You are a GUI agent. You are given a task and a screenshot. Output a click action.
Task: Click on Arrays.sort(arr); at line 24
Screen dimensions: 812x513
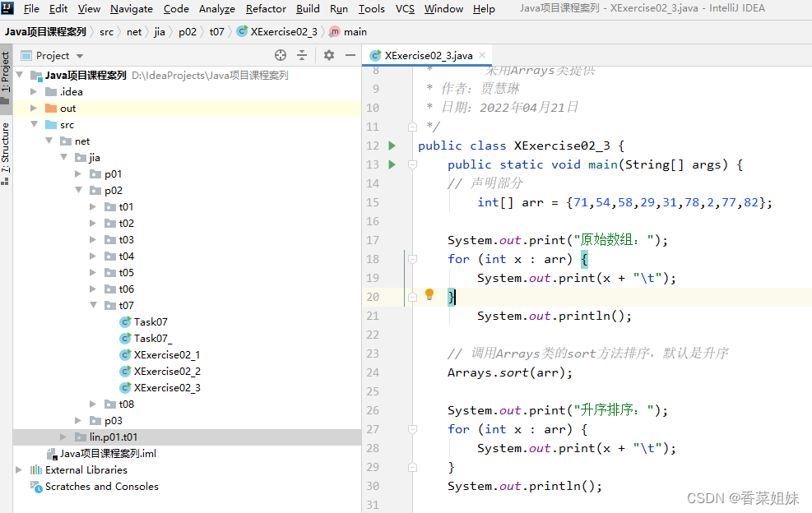(x=510, y=372)
